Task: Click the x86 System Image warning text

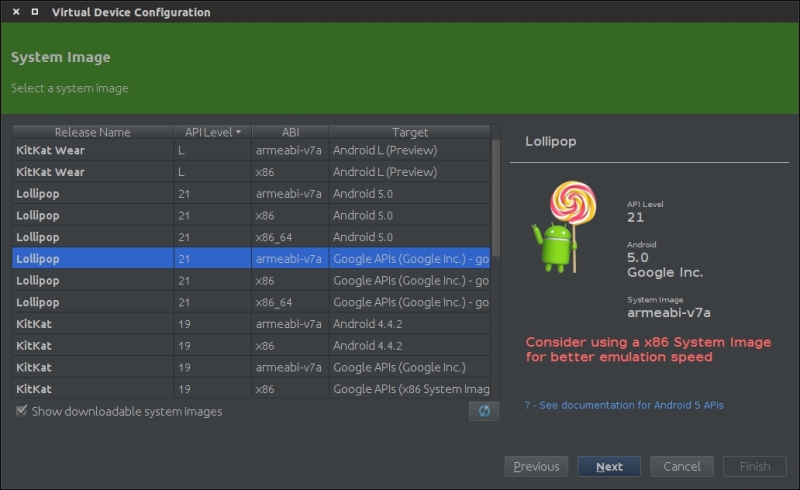Action: tap(648, 350)
